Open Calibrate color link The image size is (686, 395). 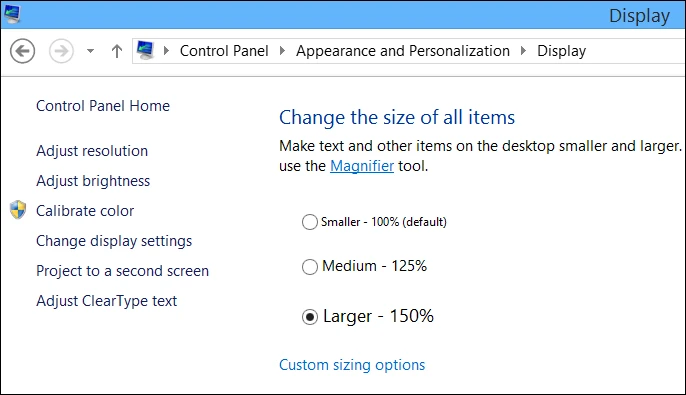click(85, 211)
